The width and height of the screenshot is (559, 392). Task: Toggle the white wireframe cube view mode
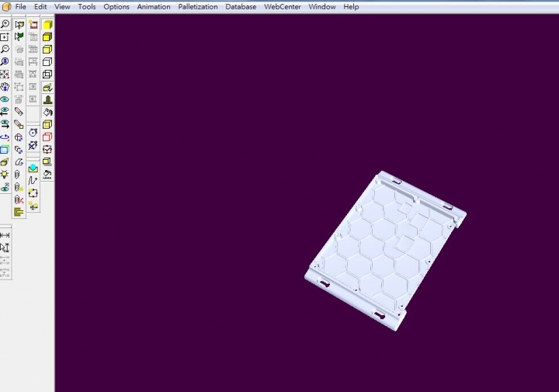coord(47,61)
